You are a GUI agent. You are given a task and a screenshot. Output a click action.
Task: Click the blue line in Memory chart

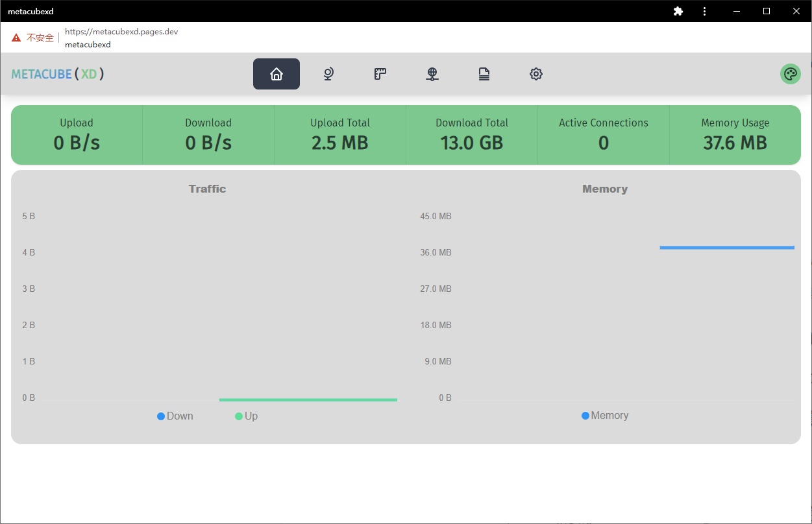point(727,247)
